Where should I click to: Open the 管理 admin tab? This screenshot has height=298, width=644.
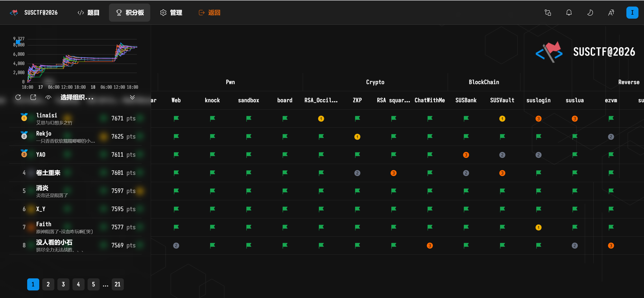pyautogui.click(x=171, y=13)
